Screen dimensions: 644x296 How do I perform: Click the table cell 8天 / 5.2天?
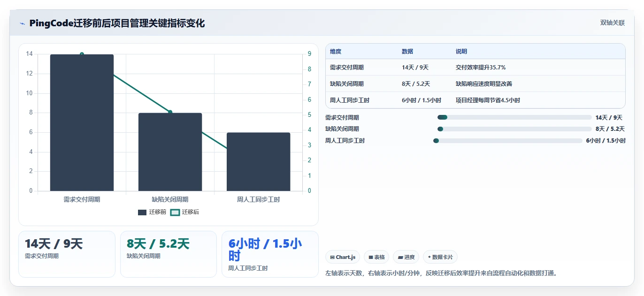coord(416,84)
